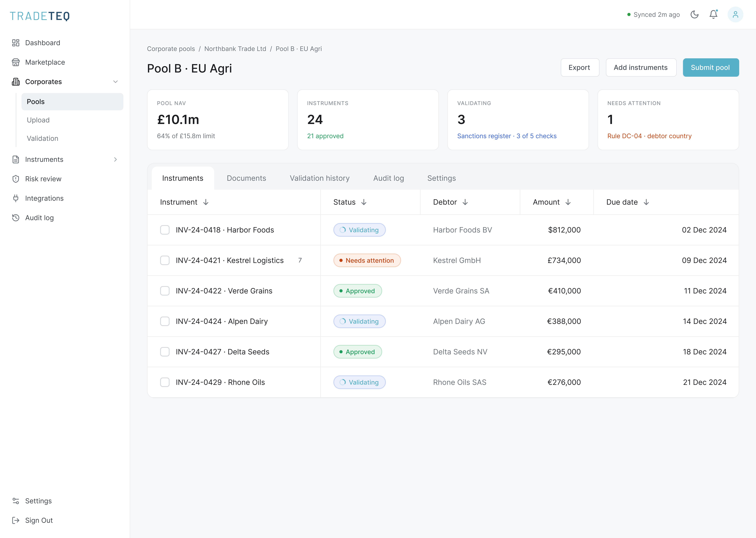
Task: Click the Sign Out icon
Action: click(16, 520)
